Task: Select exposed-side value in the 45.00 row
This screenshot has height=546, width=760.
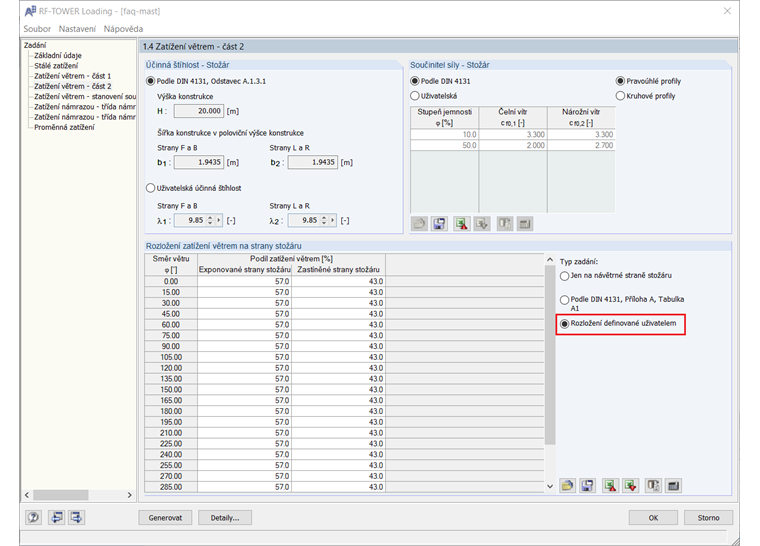Action: tap(244, 314)
